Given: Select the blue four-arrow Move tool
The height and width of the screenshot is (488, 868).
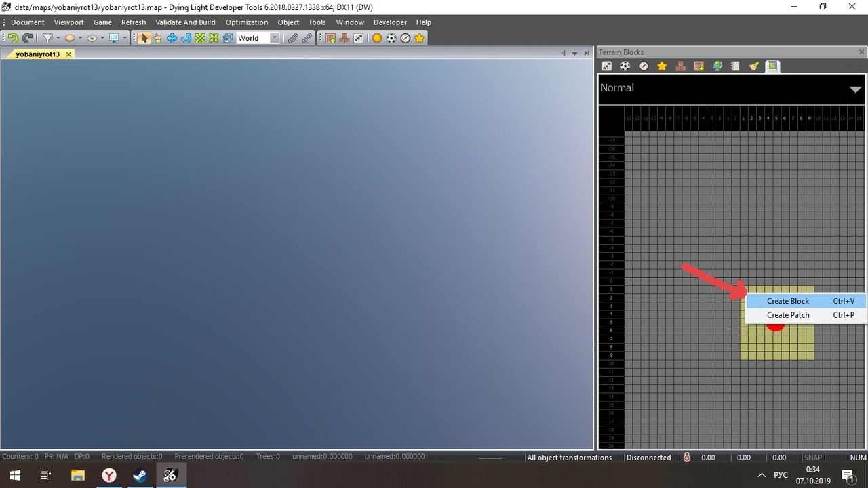Looking at the screenshot, I should point(172,39).
